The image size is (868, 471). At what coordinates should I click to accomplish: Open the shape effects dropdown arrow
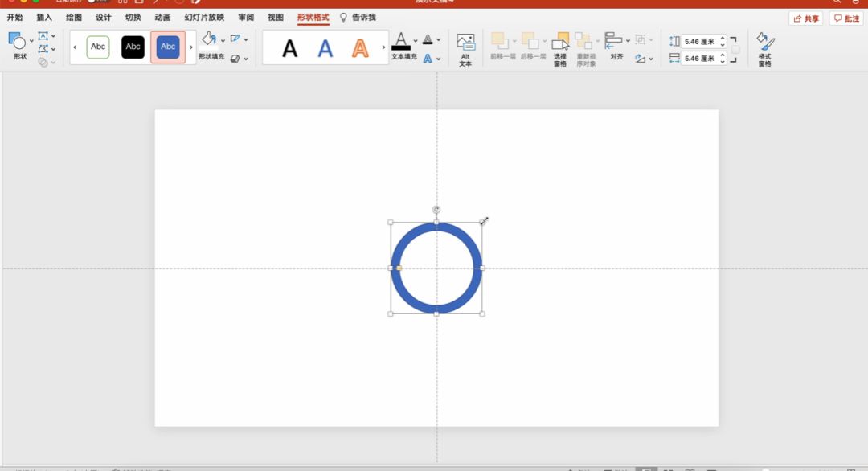pyautogui.click(x=246, y=59)
